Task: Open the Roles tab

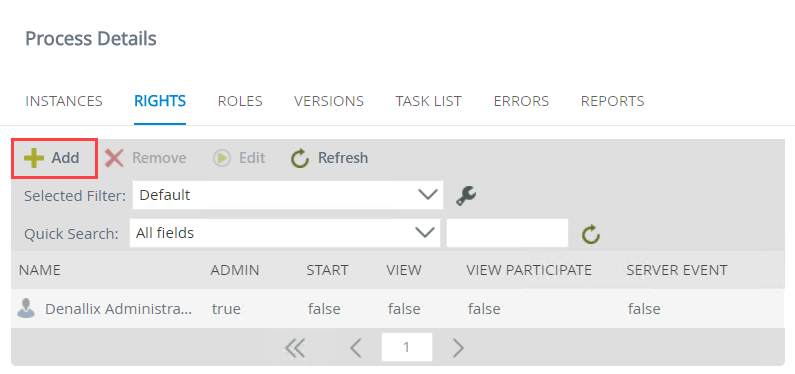Action: click(x=240, y=101)
